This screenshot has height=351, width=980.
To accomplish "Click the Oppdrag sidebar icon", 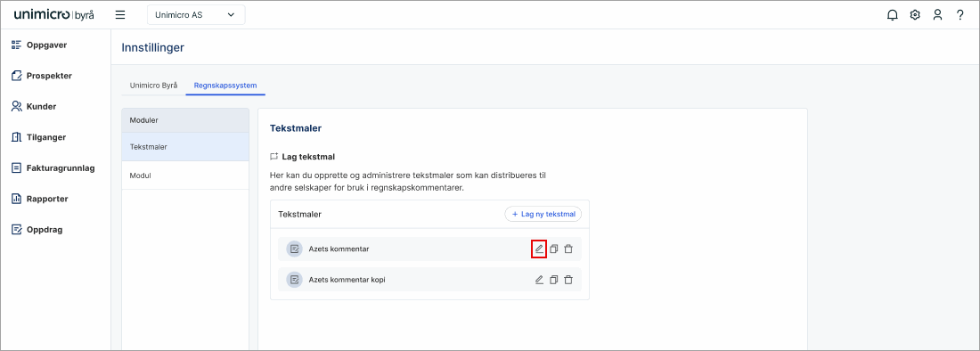I will 17,229.
